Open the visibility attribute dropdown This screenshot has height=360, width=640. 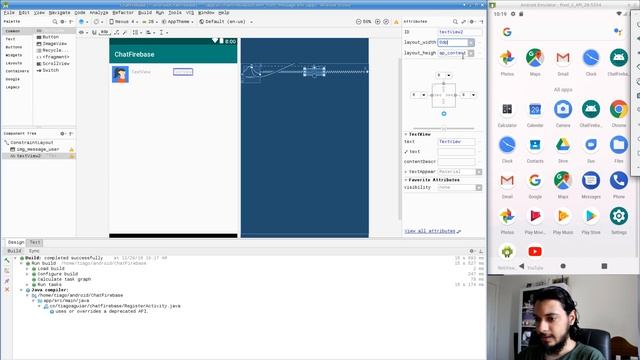pyautogui.click(x=479, y=187)
